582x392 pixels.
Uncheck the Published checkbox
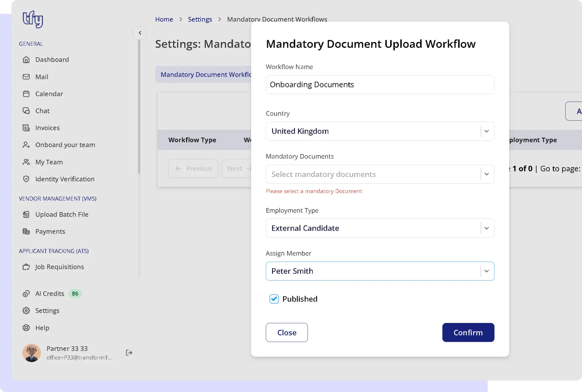pyautogui.click(x=274, y=299)
